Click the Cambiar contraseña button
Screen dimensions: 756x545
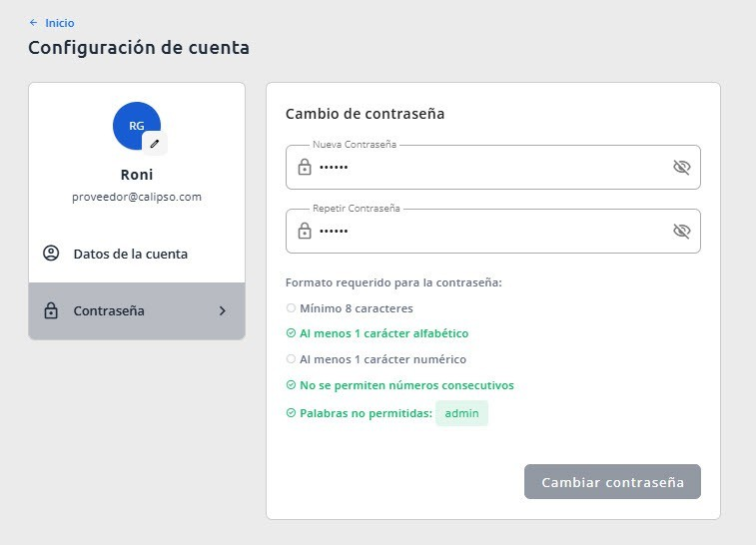(x=612, y=482)
